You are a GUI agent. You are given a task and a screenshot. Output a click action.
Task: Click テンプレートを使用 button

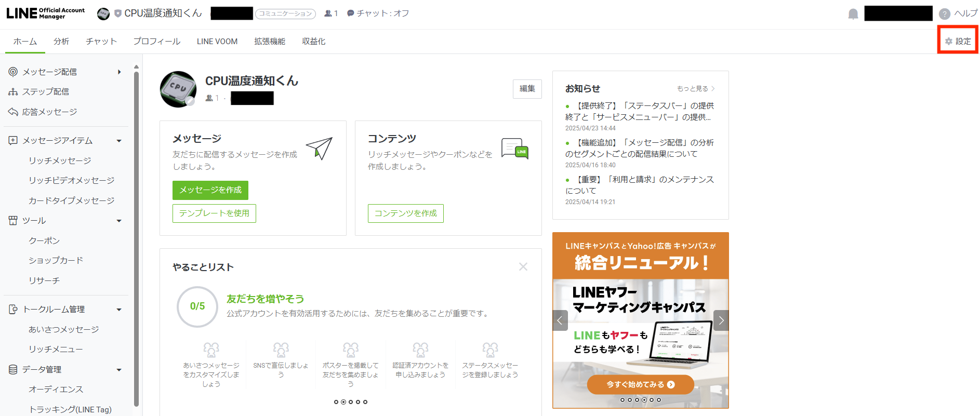coord(214,213)
